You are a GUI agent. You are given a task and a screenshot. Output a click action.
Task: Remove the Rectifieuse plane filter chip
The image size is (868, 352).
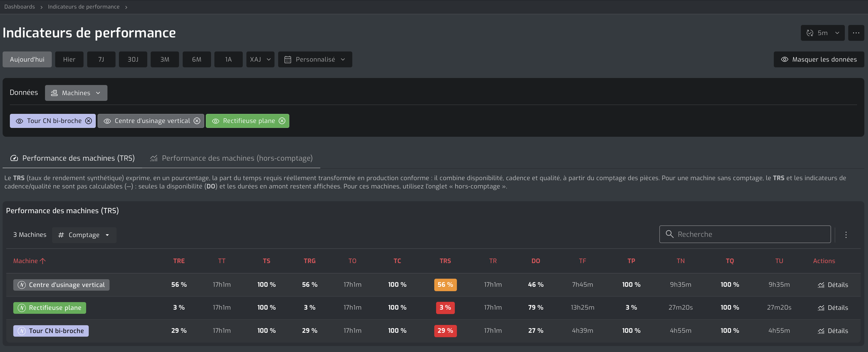282,121
